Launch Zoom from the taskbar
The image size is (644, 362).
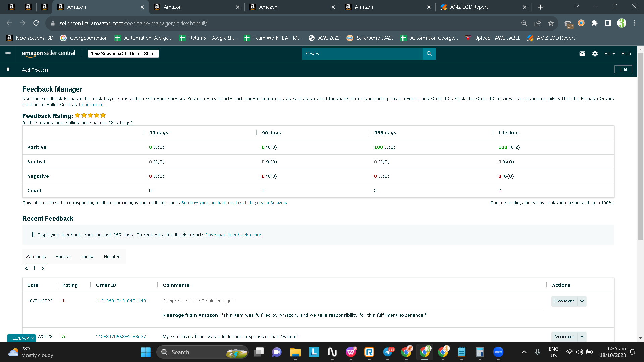click(x=498, y=352)
